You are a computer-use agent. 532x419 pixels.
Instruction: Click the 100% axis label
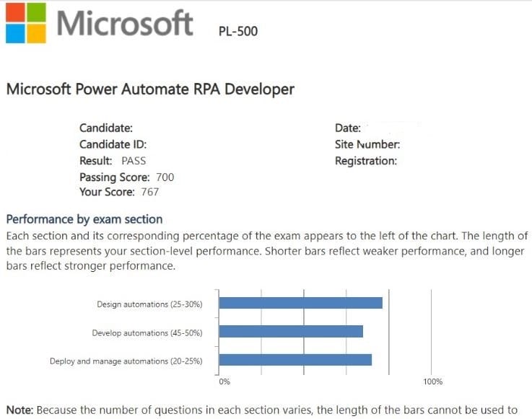point(433,381)
